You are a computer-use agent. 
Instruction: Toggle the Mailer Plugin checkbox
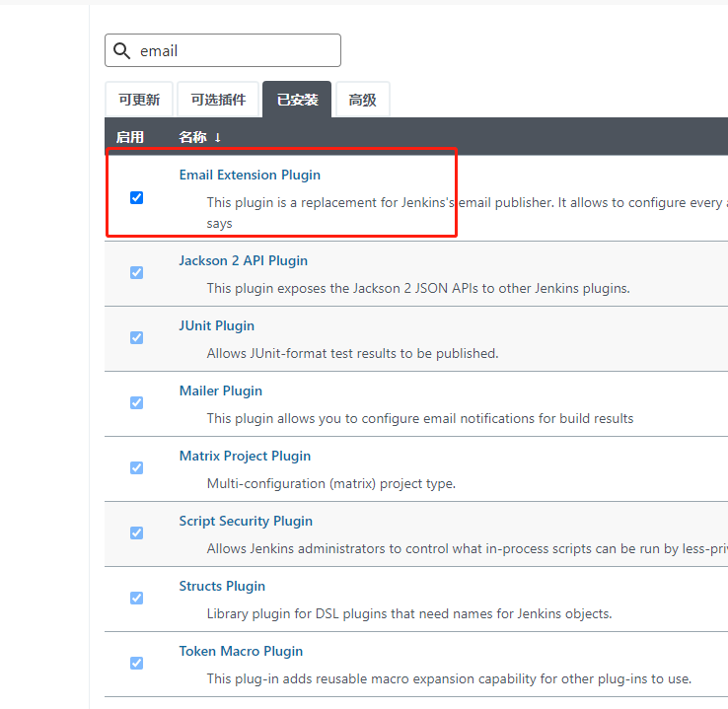[136, 402]
